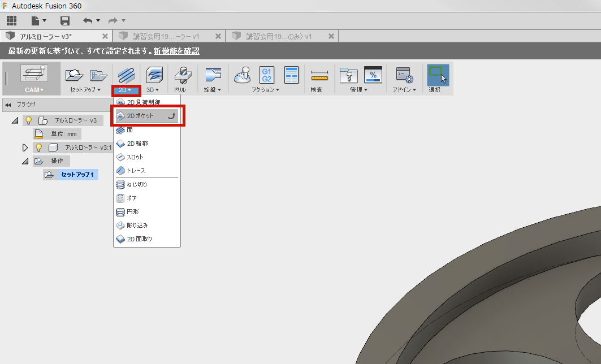Select the セットアップ1 tree item
The height and width of the screenshot is (364, 601).
click(x=77, y=175)
